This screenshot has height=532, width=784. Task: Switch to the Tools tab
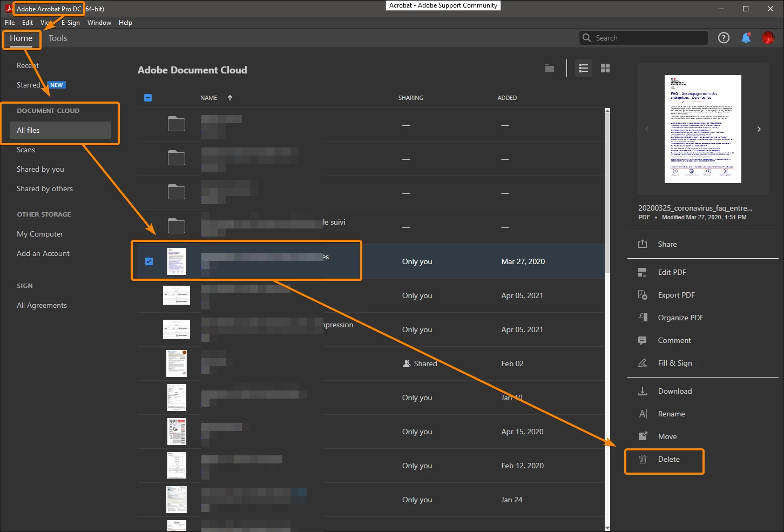[x=58, y=38]
